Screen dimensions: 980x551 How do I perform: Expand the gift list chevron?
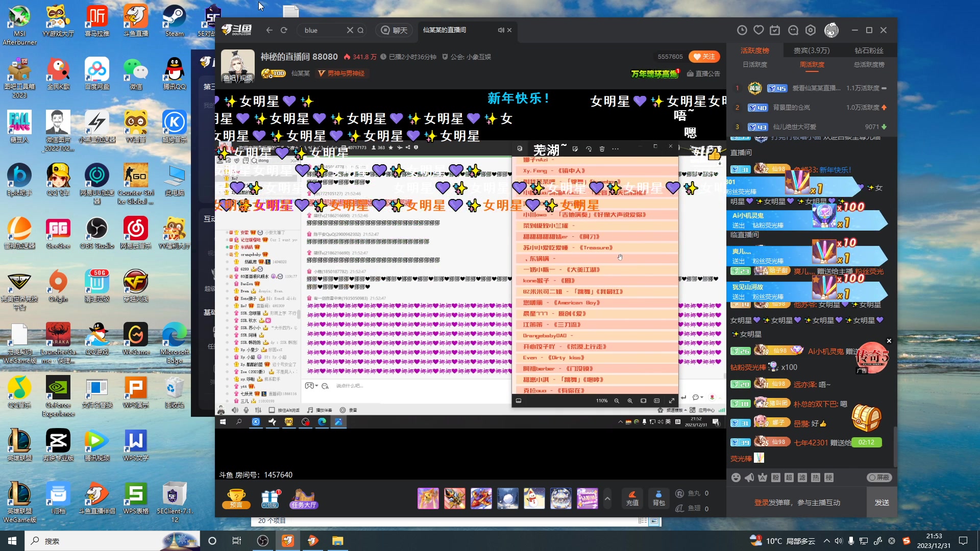pyautogui.click(x=607, y=498)
